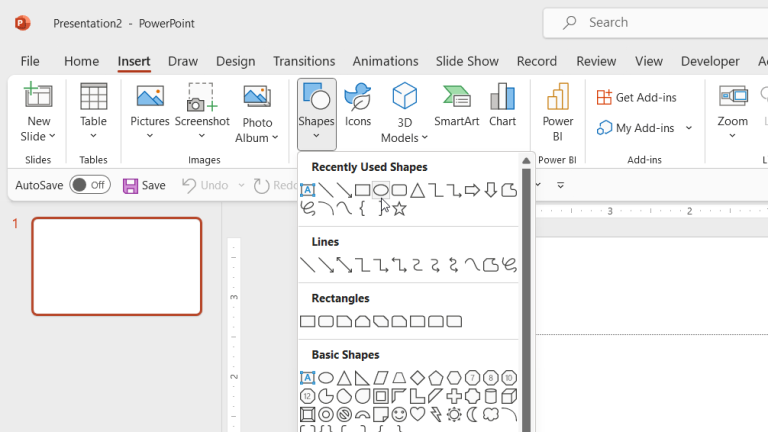
Task: Click the Undo button
Action: click(205, 186)
